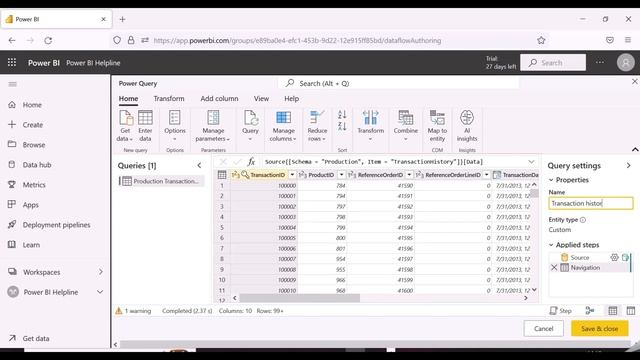Viewport: 640px width, 360px height.
Task: Switch to diagram view icon
Action: [x=590, y=311]
